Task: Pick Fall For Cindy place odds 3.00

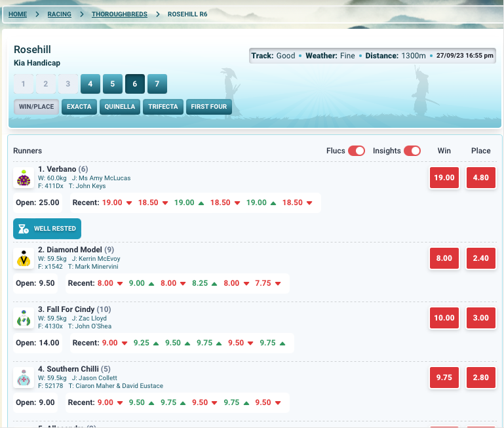Action: (x=481, y=318)
